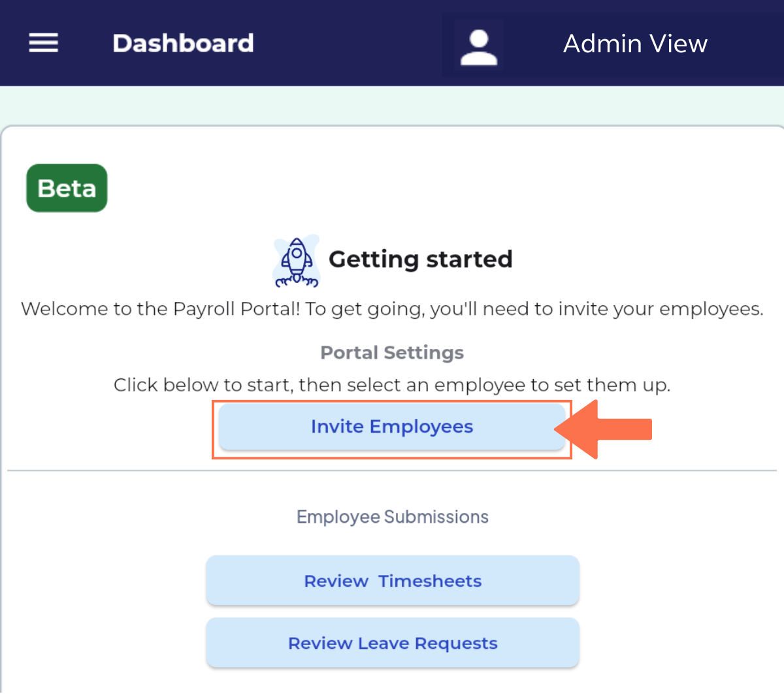
Task: Select the rocket icon beside Getting started
Action: pyautogui.click(x=297, y=260)
